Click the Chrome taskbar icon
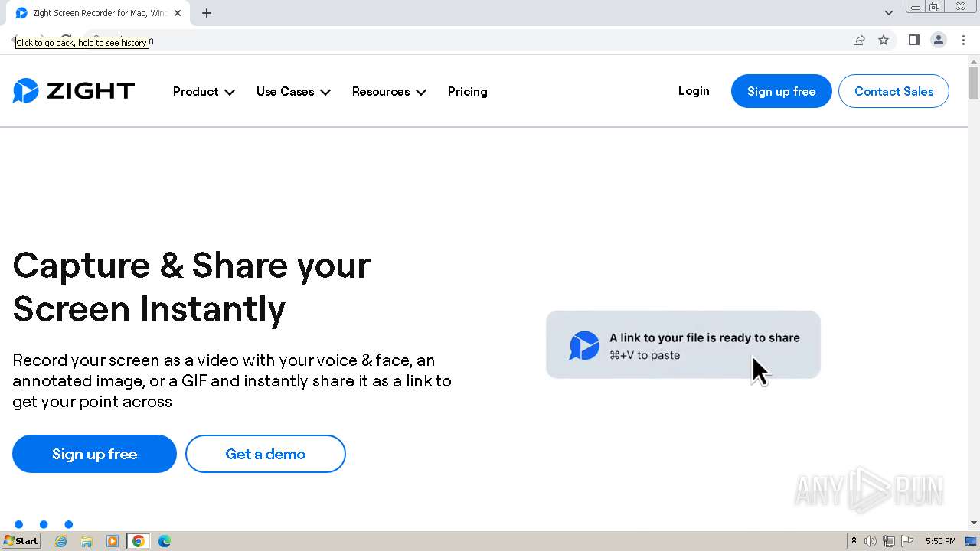This screenshot has width=980, height=551. click(139, 541)
